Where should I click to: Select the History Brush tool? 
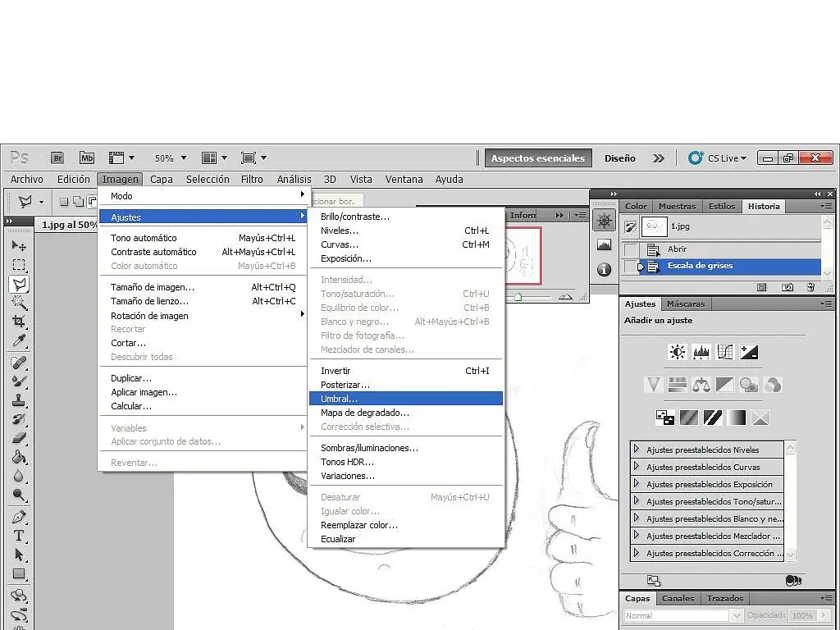coord(19,419)
